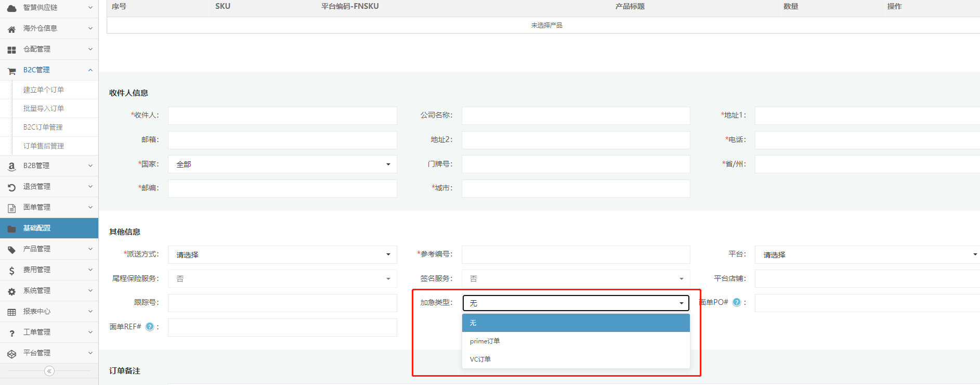This screenshot has width=980, height=385.
Task: Click the 跟踪号 input field
Action: pyautogui.click(x=282, y=303)
